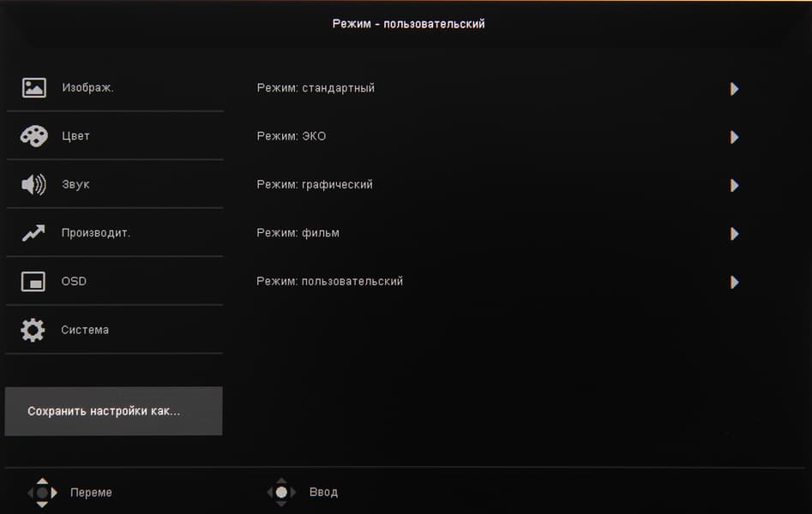Open arrow beside Режим: пользовательский

[x=734, y=282]
